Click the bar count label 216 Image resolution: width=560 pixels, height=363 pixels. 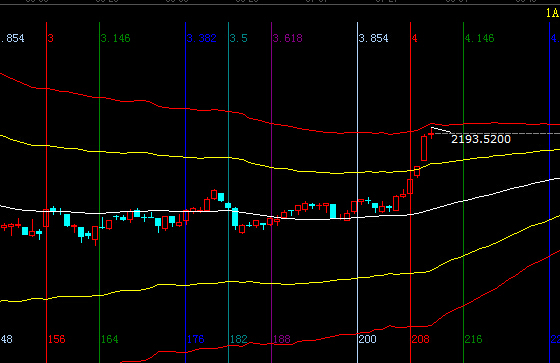pos(474,339)
